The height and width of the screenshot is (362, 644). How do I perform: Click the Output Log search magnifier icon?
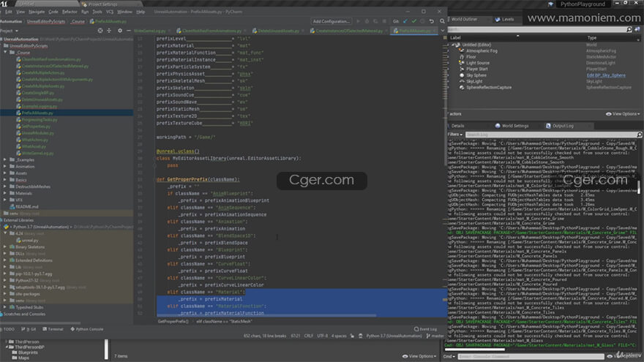click(640, 135)
